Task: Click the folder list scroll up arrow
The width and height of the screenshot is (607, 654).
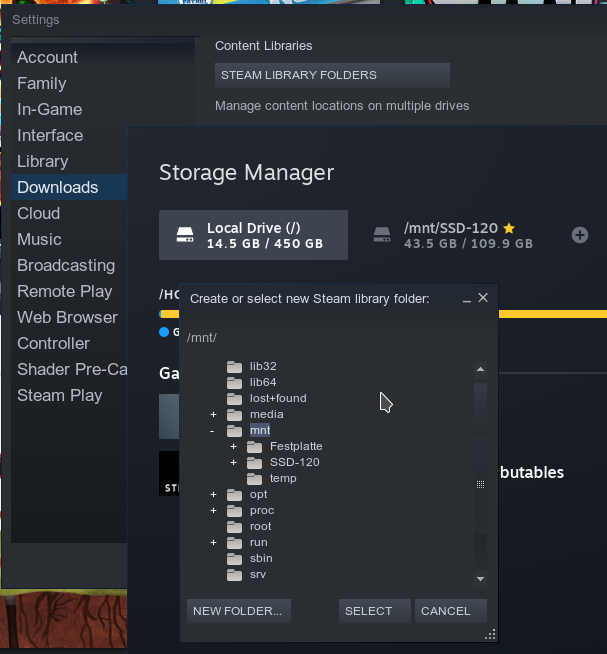Action: click(480, 370)
